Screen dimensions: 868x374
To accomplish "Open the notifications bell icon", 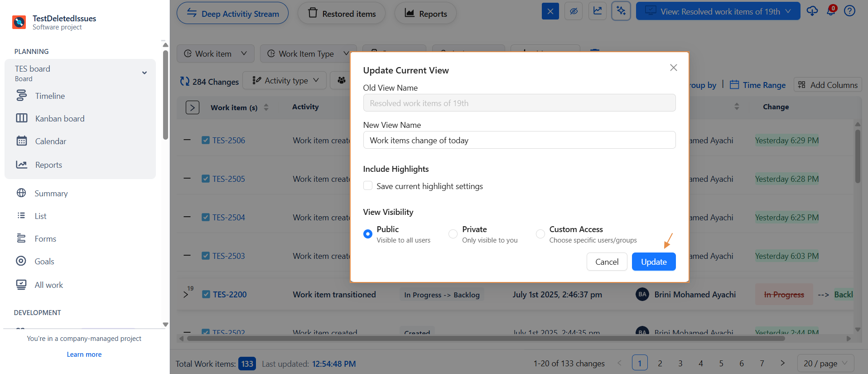I will [x=831, y=11].
